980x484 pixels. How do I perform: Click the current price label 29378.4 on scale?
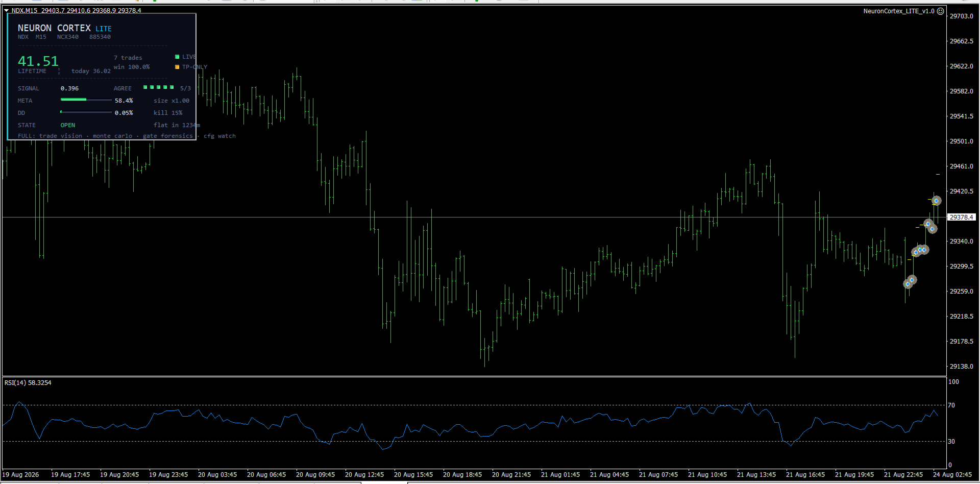coord(962,217)
